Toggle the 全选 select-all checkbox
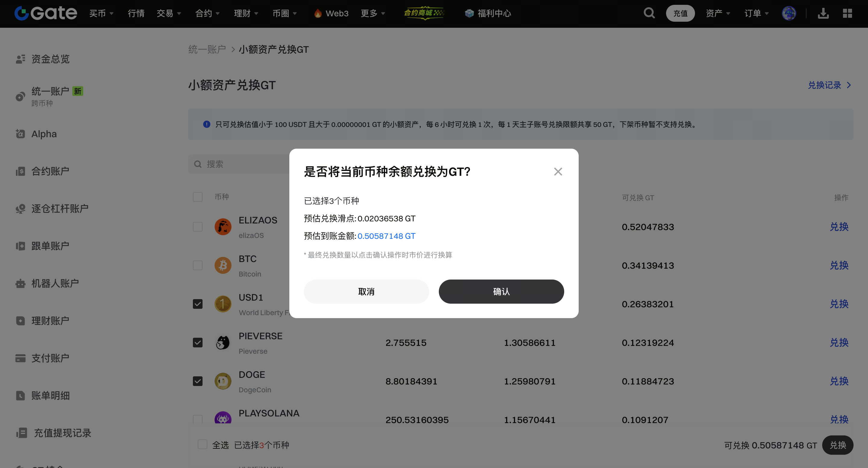This screenshot has height=468, width=868. click(x=203, y=444)
